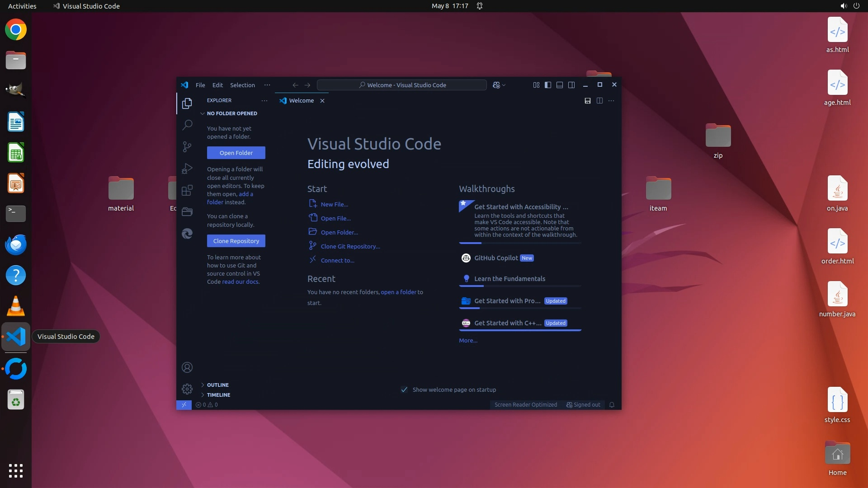Click the command center search box

(401, 85)
